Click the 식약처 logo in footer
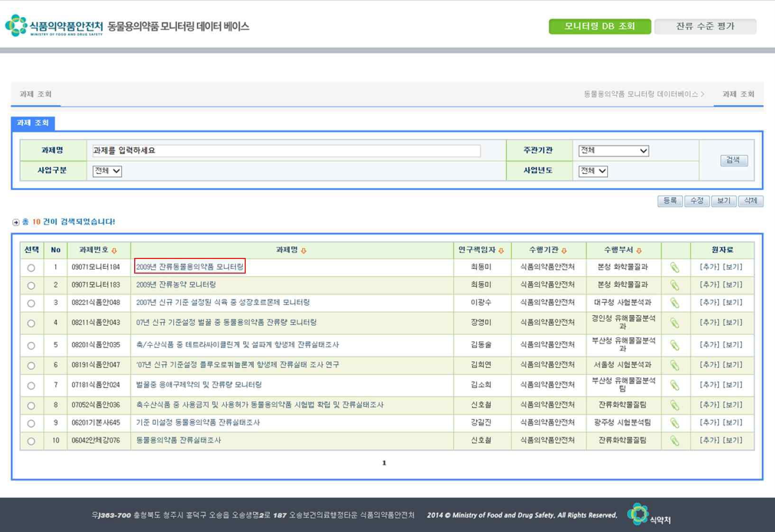Image resolution: width=775 pixels, height=532 pixels. pyautogui.click(x=649, y=515)
